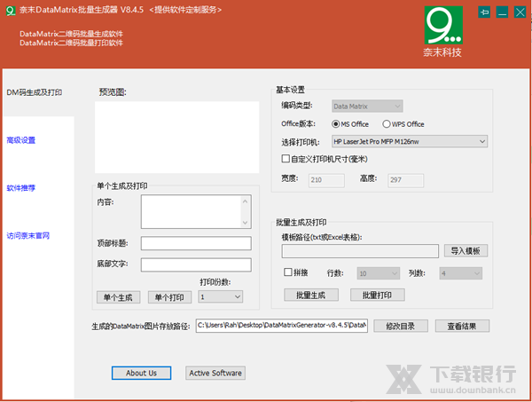Click the 单个打印 button
Screen dimensions: 532x402
pyautogui.click(x=169, y=297)
